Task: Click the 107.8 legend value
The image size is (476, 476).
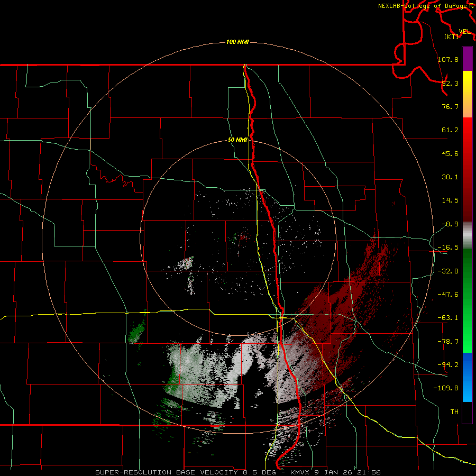Action: click(448, 59)
